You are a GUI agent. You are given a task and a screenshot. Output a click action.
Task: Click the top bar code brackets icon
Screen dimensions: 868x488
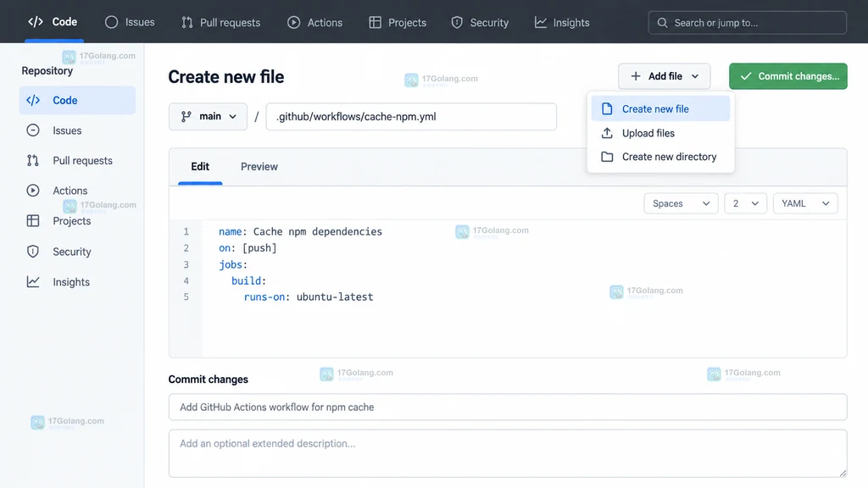36,21
